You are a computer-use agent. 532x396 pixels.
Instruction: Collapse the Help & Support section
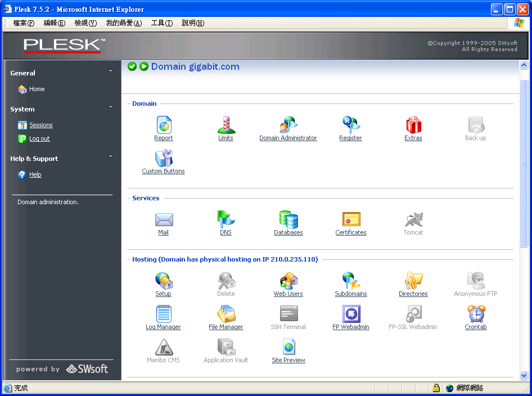pos(110,156)
